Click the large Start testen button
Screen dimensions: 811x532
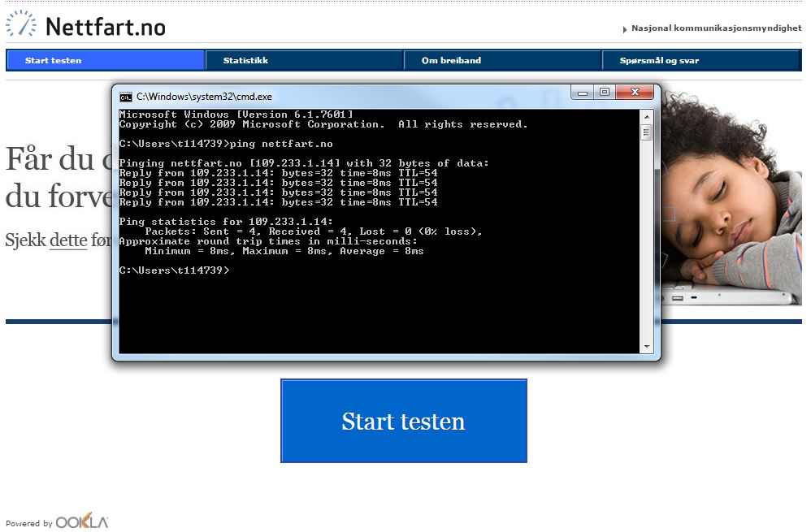click(x=403, y=421)
